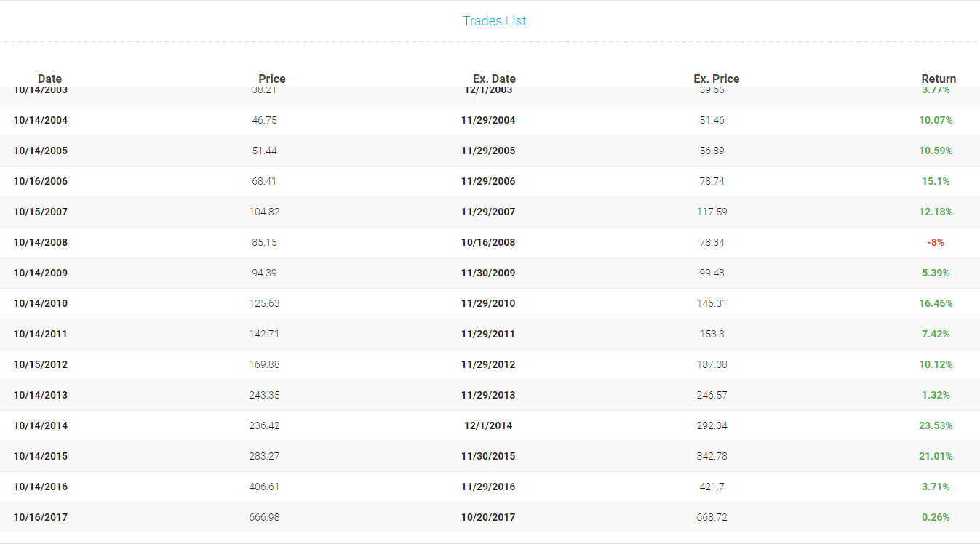The image size is (980, 544).
Task: Click the 10/16/2006 entry date
Action: point(41,181)
